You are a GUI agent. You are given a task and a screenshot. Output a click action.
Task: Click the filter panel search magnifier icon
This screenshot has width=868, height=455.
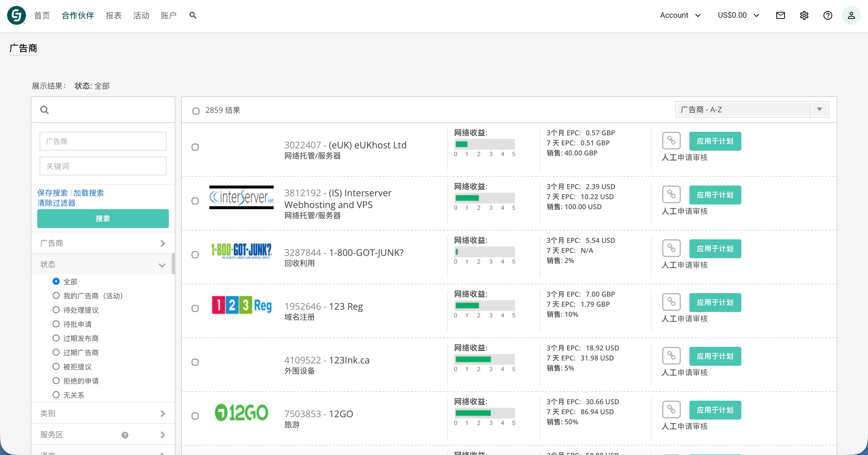[45, 110]
